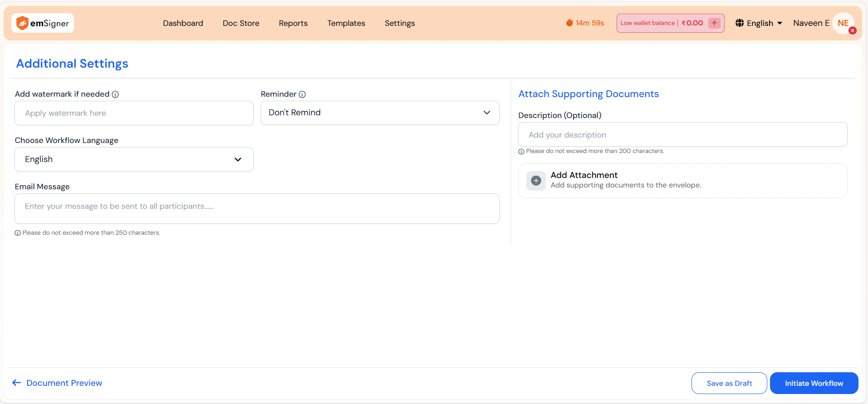The width and height of the screenshot is (868, 404).
Task: Click the watermark info icon
Action: point(115,94)
